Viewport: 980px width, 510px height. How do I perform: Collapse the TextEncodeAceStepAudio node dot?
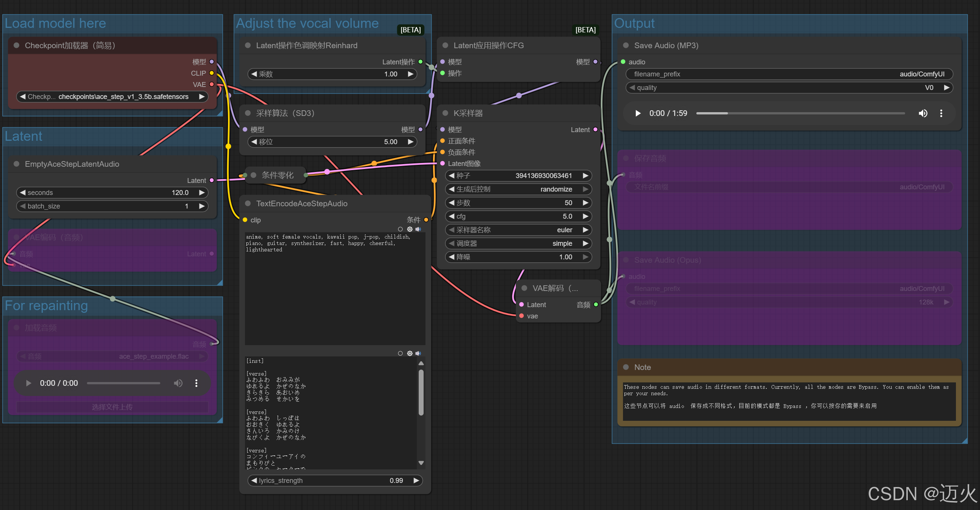tap(248, 203)
